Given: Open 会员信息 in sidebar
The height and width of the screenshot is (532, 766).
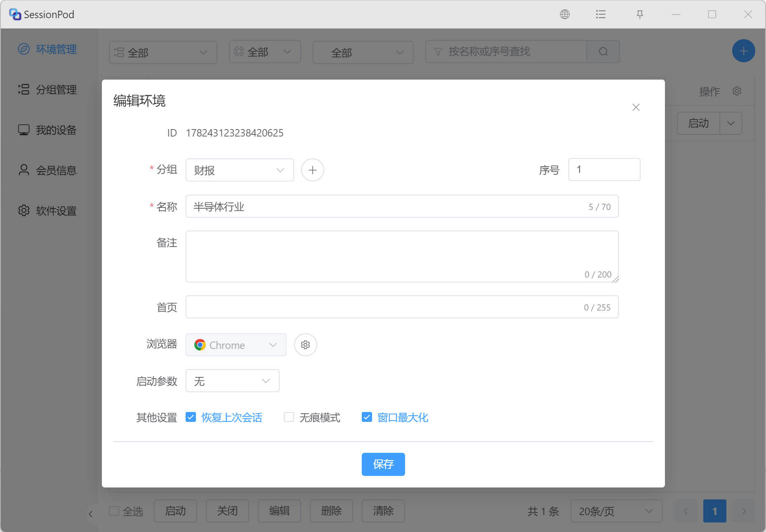Looking at the screenshot, I should [47, 170].
